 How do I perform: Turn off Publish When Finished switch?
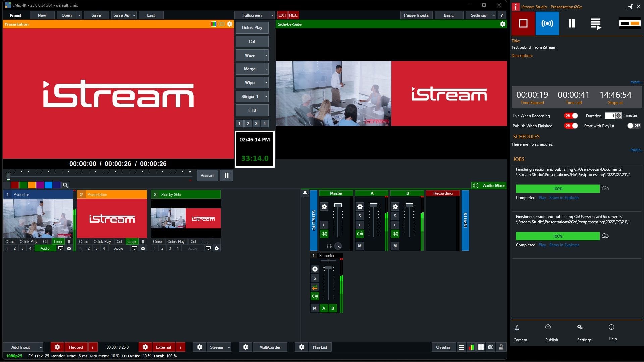point(571,126)
